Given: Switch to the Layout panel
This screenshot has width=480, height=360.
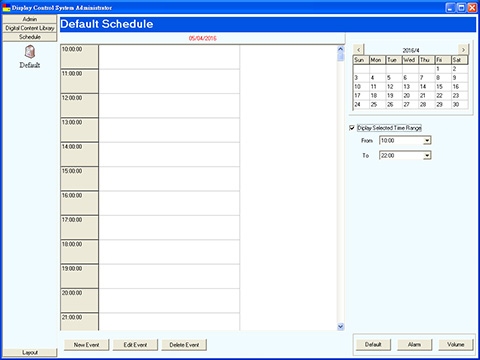Looking at the screenshot, I should click(30, 352).
